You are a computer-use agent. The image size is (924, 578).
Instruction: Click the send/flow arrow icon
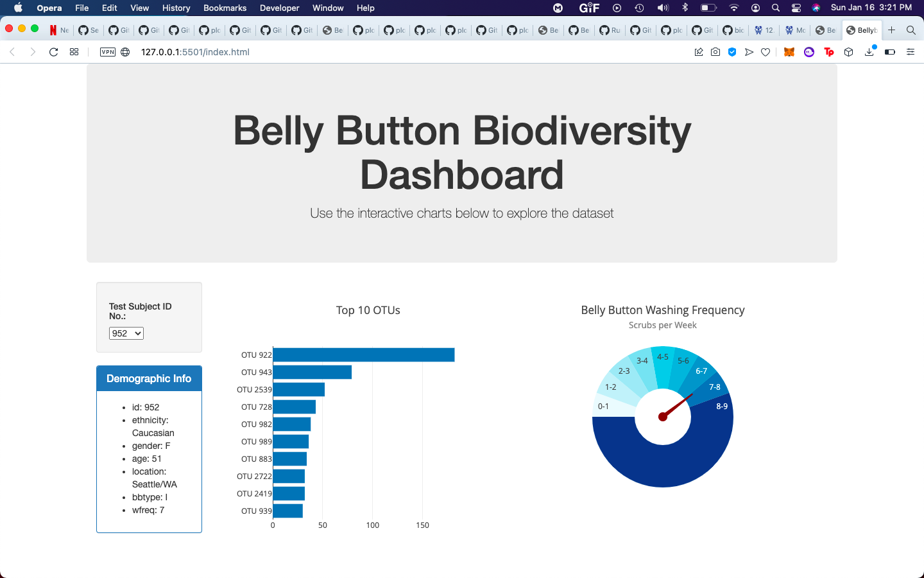(x=749, y=52)
